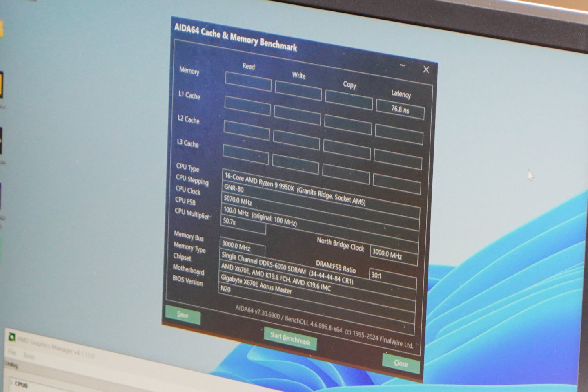588x392 pixels.
Task: Select the CPU Clock value 5070.0 MHz
Action: point(238,200)
